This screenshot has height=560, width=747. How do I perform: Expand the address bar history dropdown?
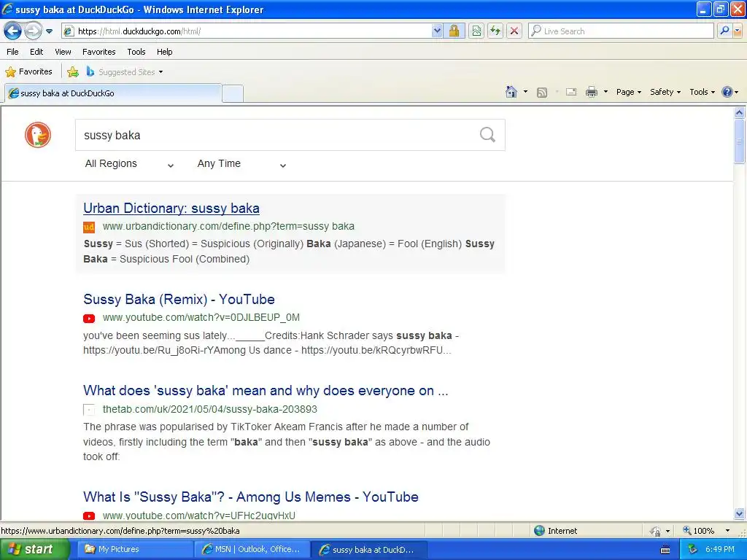(437, 31)
